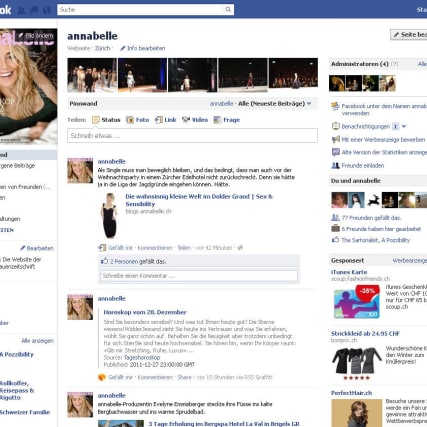
Task: Click the Foto share icon
Action: click(130, 120)
